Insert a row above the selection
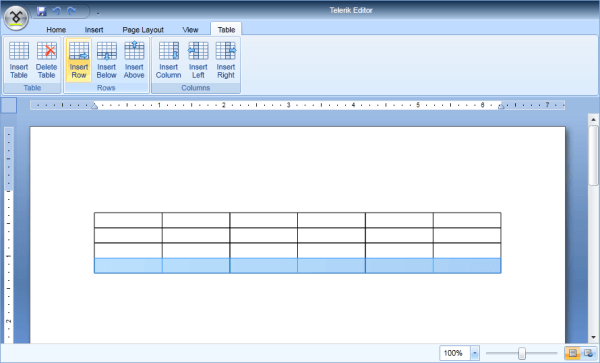The height and width of the screenshot is (363, 600). click(134, 60)
